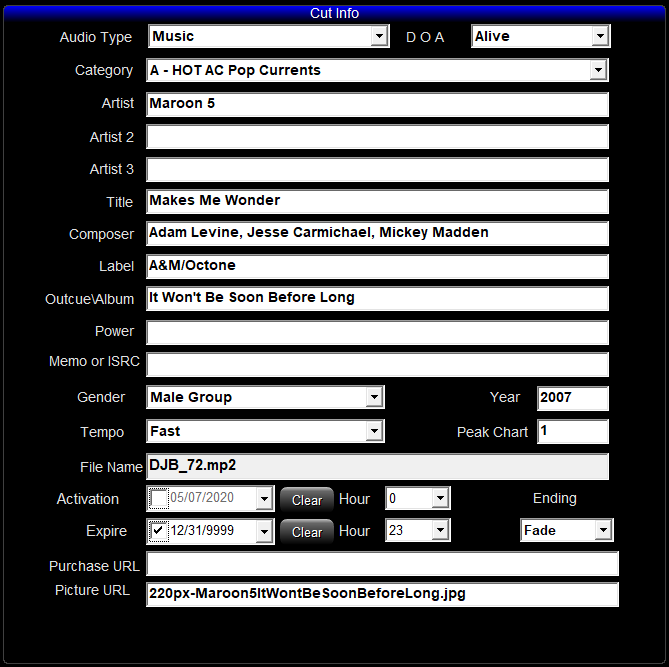Click the empty Artist 2 field
Image resolution: width=669 pixels, height=667 pixels.
377,137
